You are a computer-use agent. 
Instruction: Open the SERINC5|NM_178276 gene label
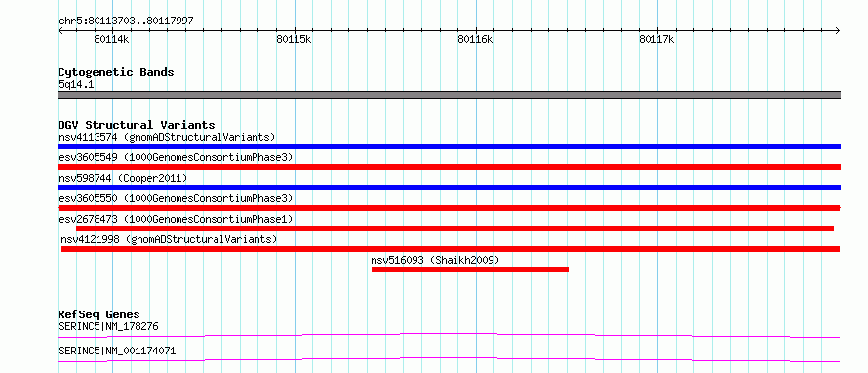(108, 326)
